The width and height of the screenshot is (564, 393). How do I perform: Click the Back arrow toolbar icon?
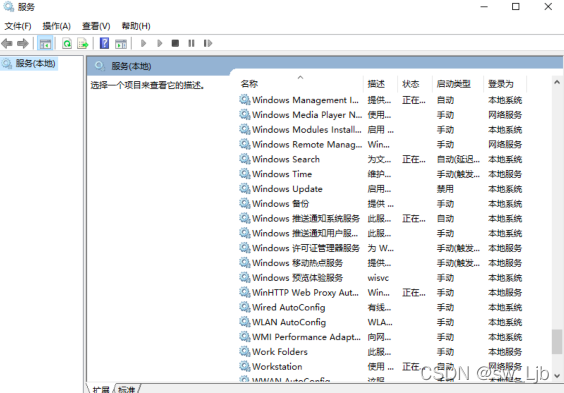point(7,44)
